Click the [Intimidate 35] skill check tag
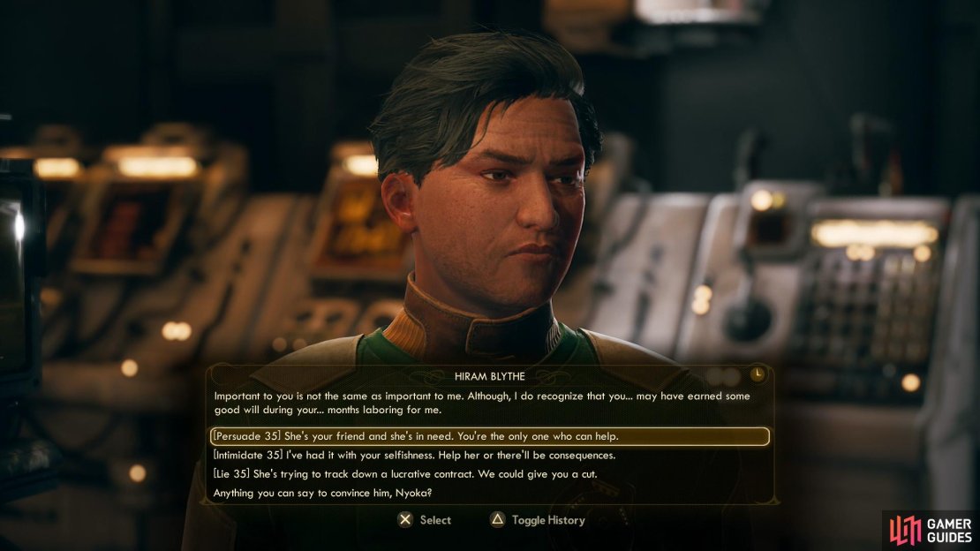The height and width of the screenshot is (551, 980). pyautogui.click(x=248, y=456)
